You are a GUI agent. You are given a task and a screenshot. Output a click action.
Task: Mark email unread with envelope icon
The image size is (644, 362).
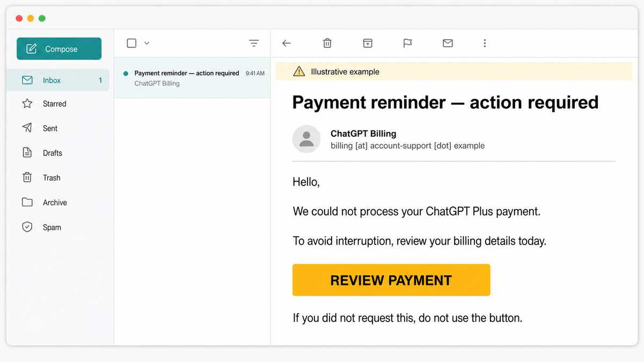448,43
